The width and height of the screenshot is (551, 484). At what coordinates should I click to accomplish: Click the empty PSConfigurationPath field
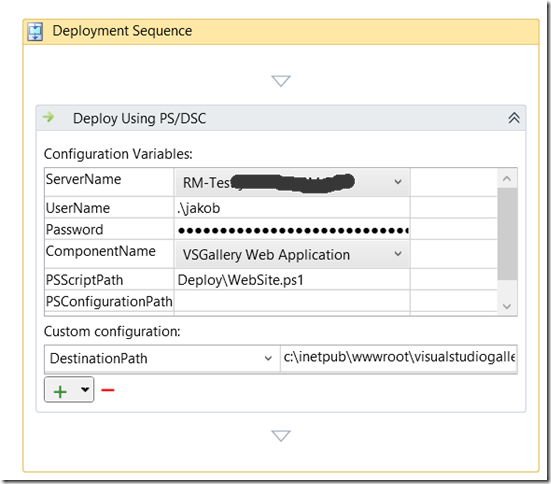tap(292, 301)
